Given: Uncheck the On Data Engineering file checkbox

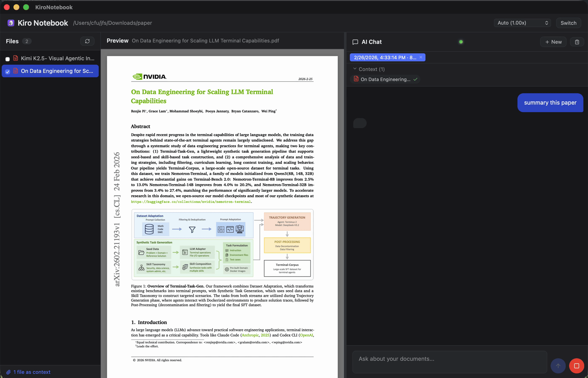Looking at the screenshot, I should coord(8,71).
